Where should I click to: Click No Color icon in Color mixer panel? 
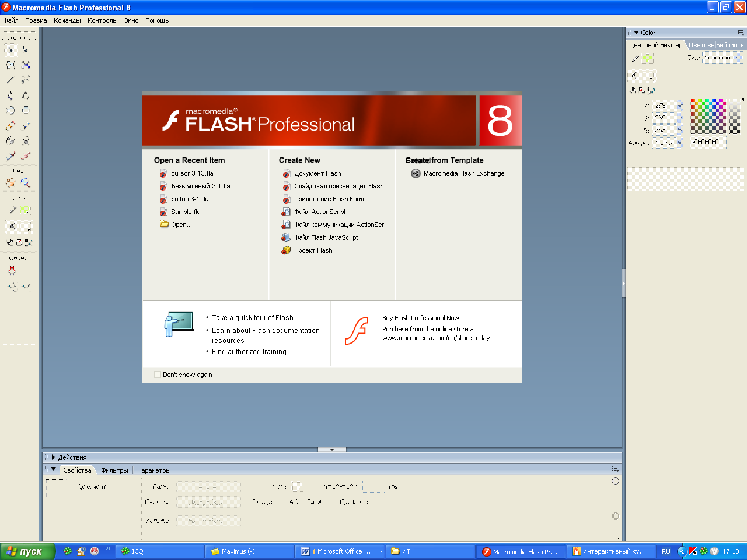click(x=642, y=90)
